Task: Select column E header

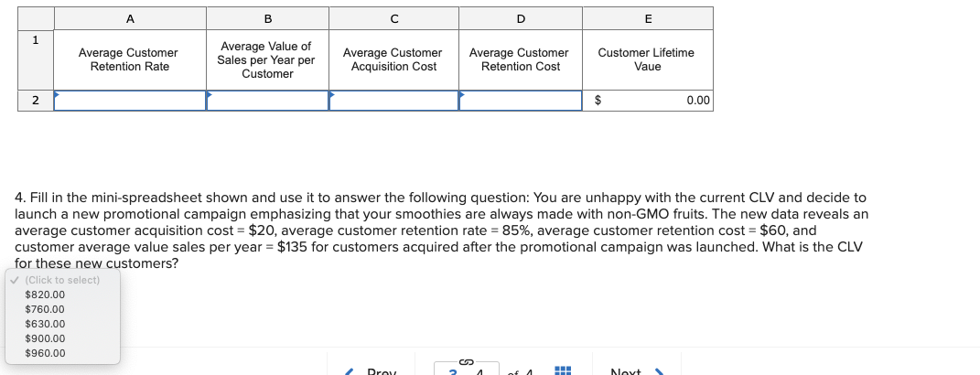Action: tap(648, 18)
